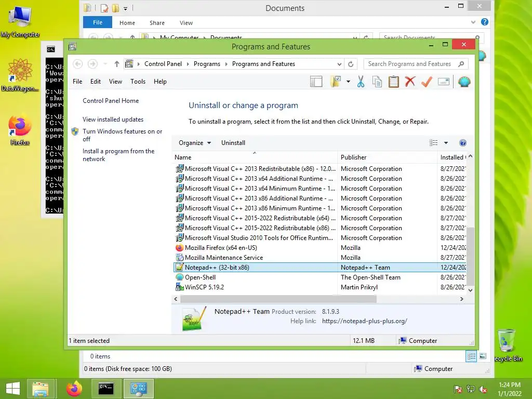The height and width of the screenshot is (399, 532).
Task: Click the Back navigation arrow
Action: pyautogui.click(x=78, y=64)
